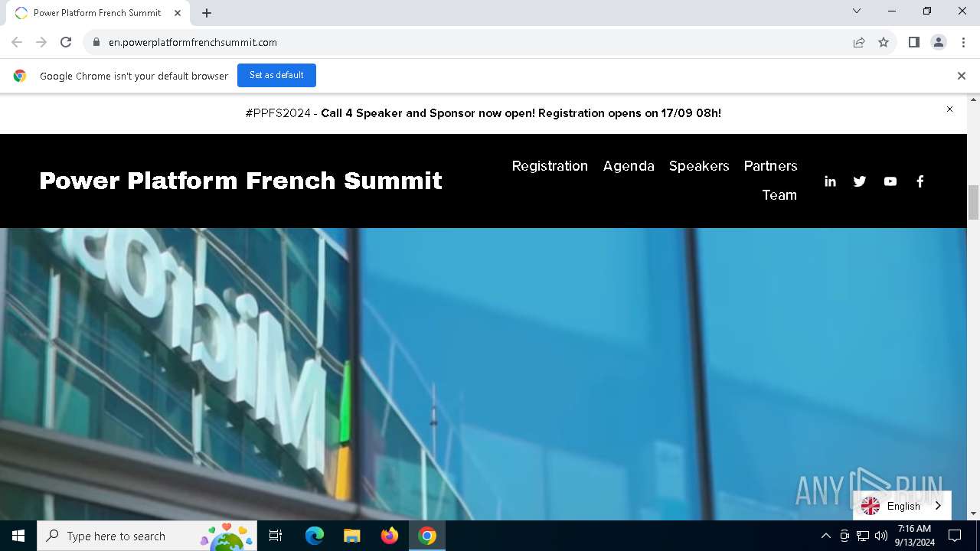Open the Windows Start menu

(x=18, y=536)
